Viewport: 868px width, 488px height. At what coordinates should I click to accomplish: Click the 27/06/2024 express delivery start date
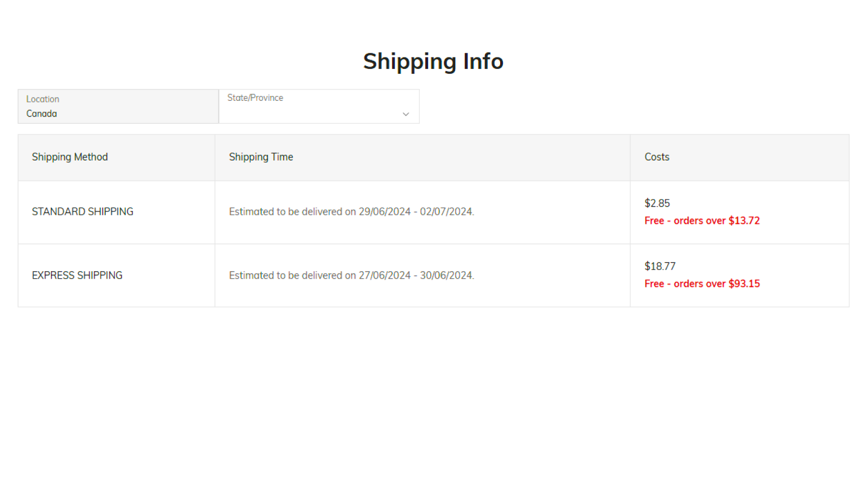385,275
